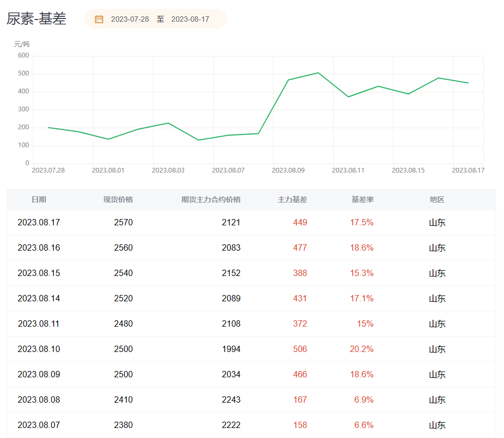Click chart axis label 2023.07.28
504x438 pixels.
point(48,170)
